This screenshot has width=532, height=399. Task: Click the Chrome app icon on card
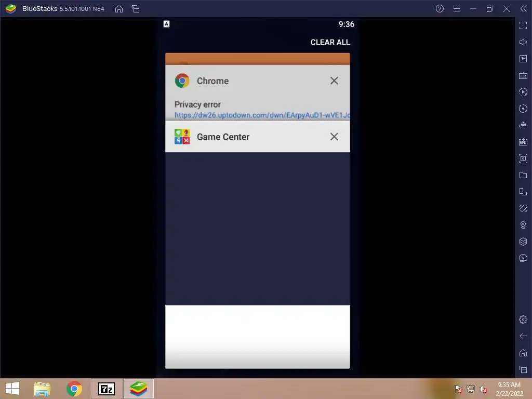click(182, 81)
